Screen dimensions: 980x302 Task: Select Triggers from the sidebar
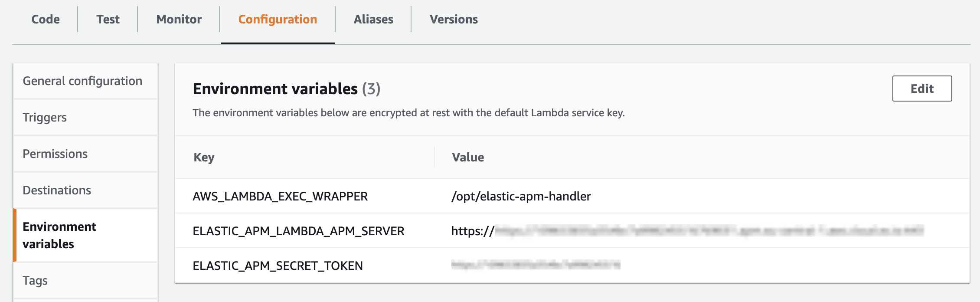pyautogui.click(x=45, y=117)
